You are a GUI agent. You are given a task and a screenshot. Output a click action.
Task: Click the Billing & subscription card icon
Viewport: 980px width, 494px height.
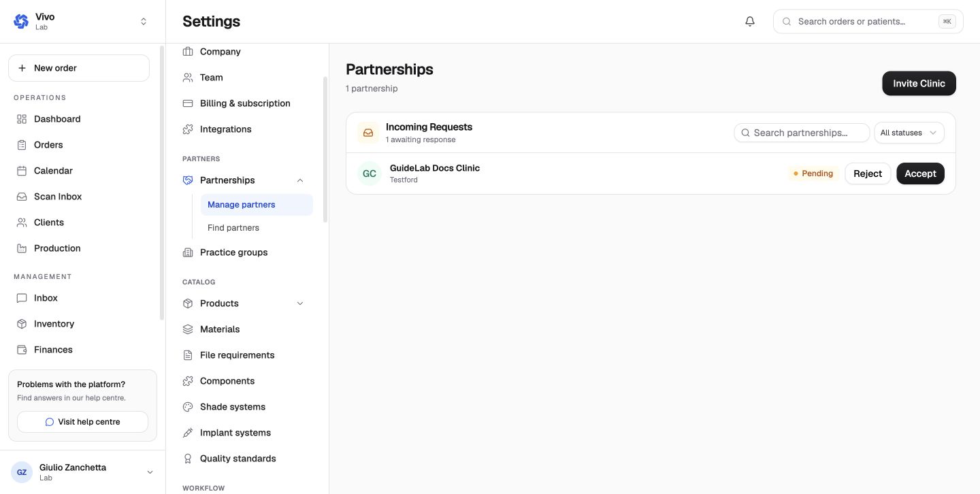pyautogui.click(x=188, y=103)
